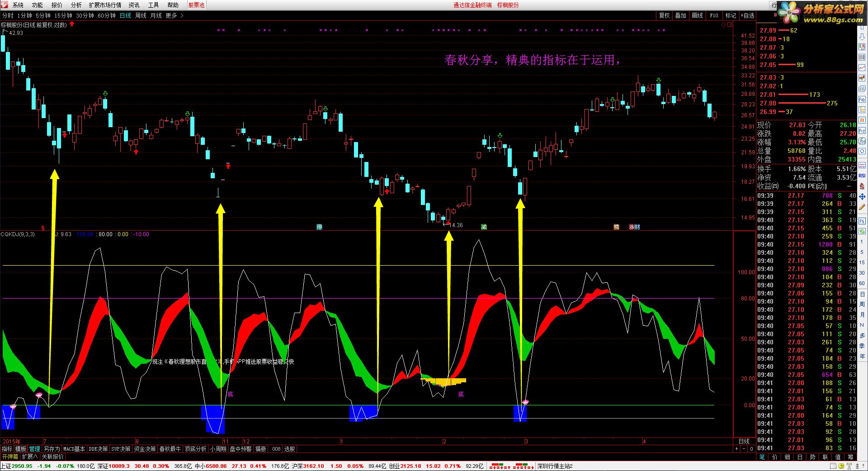Image resolution: width=868 pixels, height=471 pixels.
Task: Open the 系统 menu
Action: click(x=18, y=5)
